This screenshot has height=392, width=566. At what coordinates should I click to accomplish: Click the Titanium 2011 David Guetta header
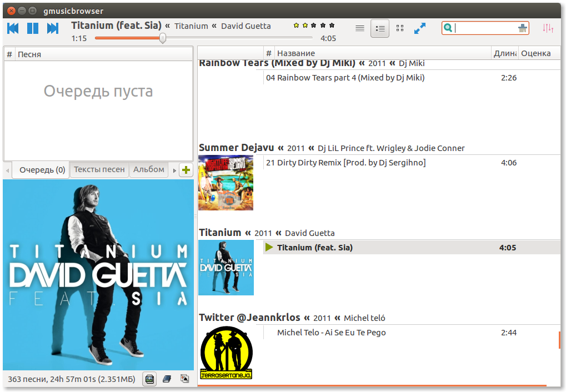click(x=267, y=233)
